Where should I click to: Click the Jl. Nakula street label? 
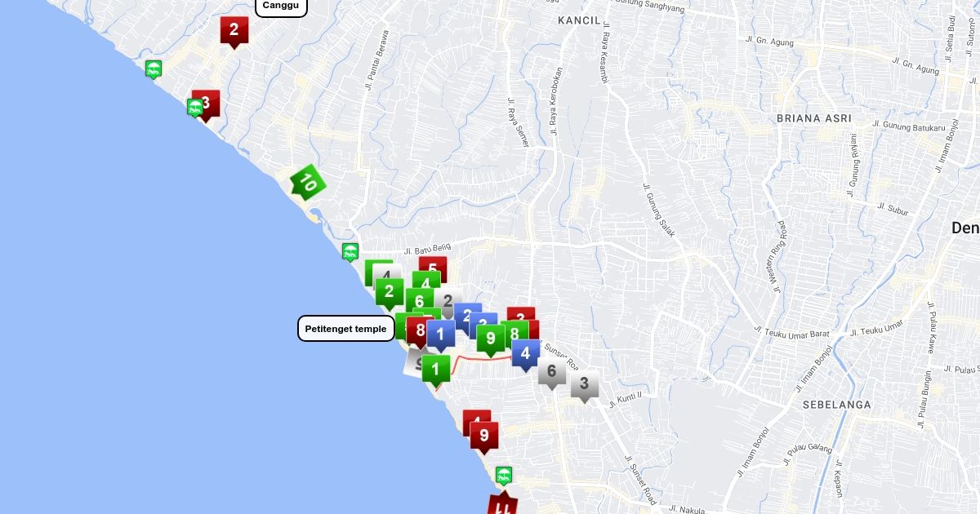pyautogui.click(x=686, y=508)
